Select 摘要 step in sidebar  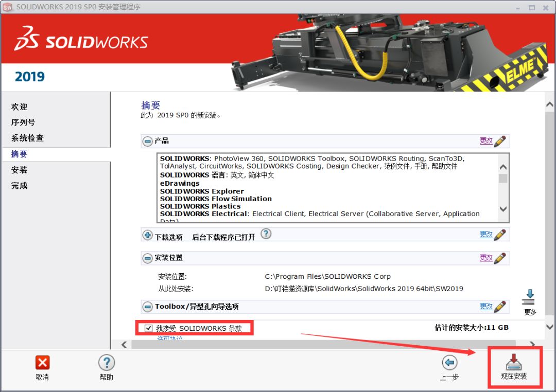click(x=19, y=154)
